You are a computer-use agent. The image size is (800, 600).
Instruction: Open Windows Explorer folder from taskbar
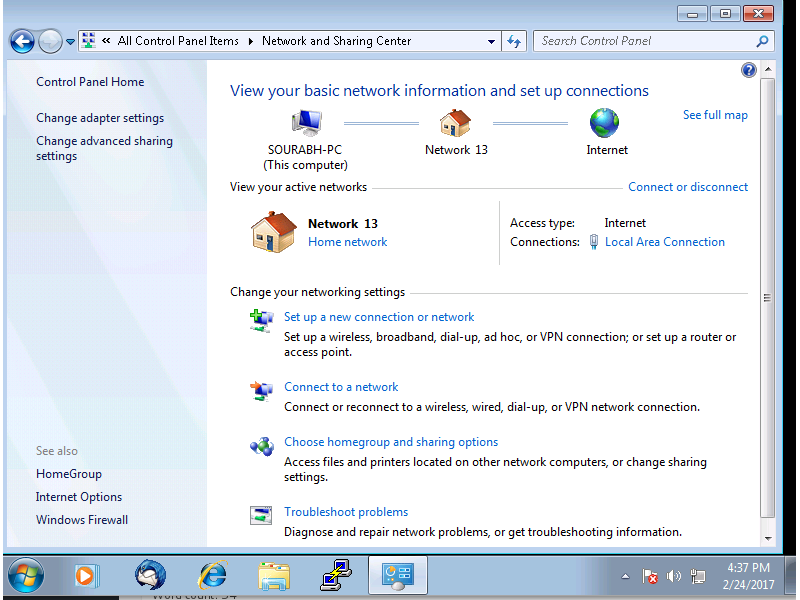274,577
